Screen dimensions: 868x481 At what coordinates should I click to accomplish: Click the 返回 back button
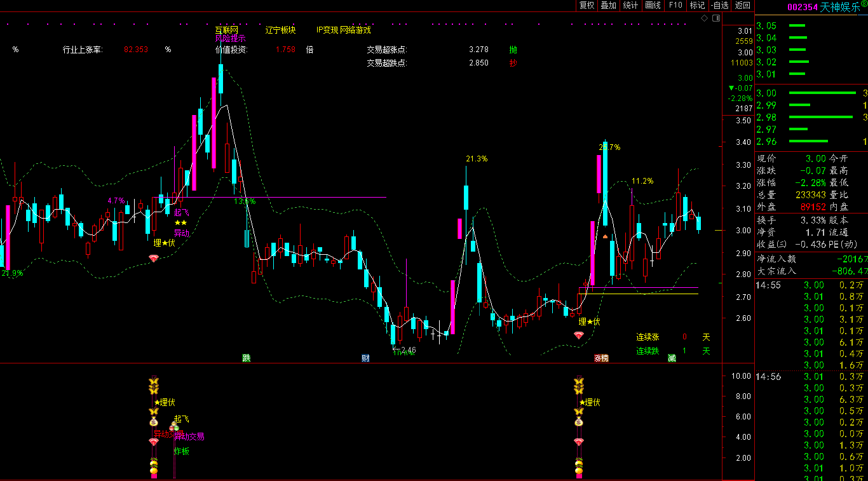coord(742,6)
